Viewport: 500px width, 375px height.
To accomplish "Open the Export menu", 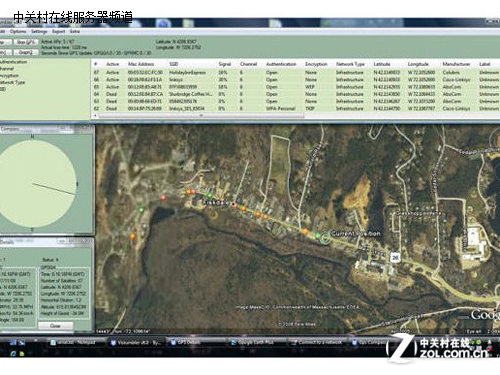I will click(x=58, y=31).
